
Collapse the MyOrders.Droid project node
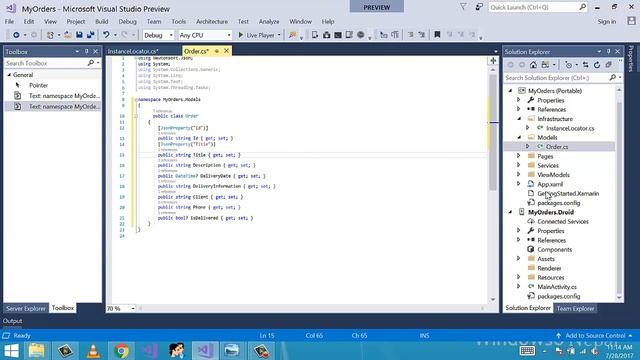510,212
